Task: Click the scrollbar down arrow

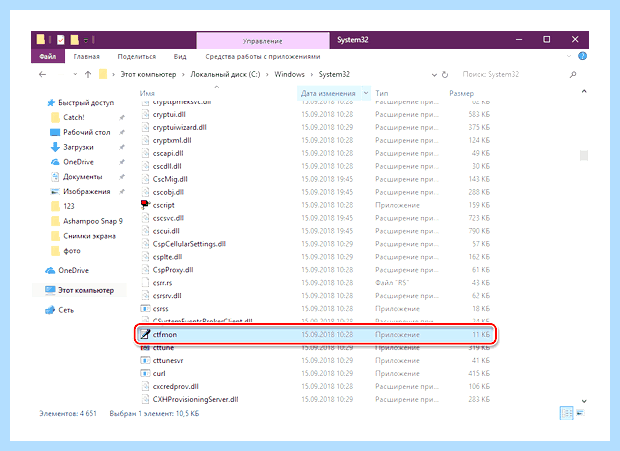Action: pyautogui.click(x=584, y=401)
